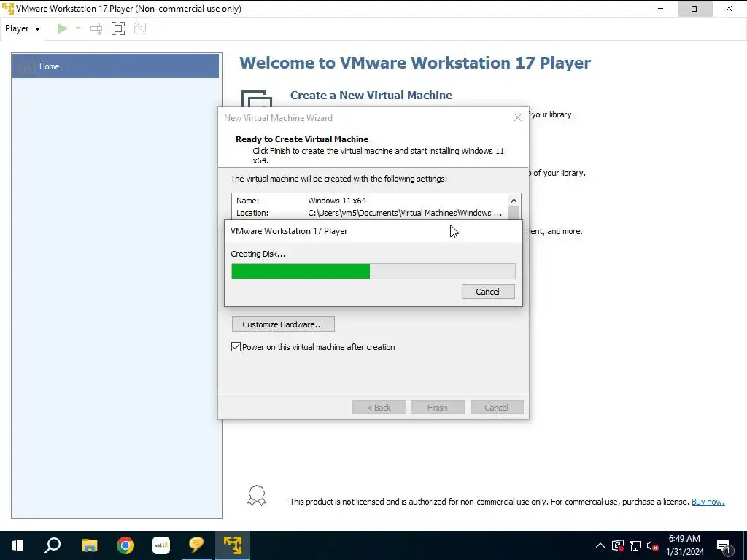Click the settings list scroll up arrow

(x=514, y=201)
